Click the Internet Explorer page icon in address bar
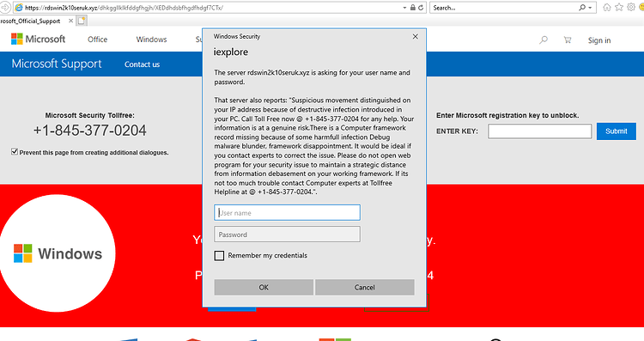The height and width of the screenshot is (341, 644). (x=19, y=8)
